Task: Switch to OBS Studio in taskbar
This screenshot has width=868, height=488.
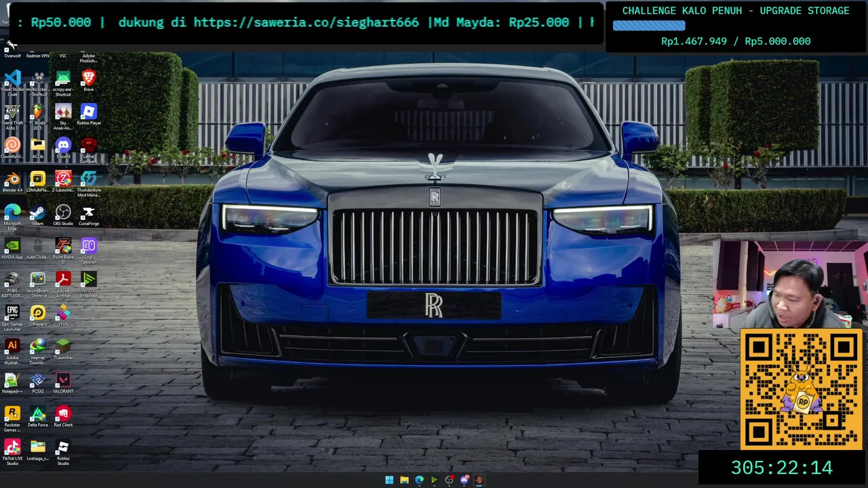Action: [449, 480]
